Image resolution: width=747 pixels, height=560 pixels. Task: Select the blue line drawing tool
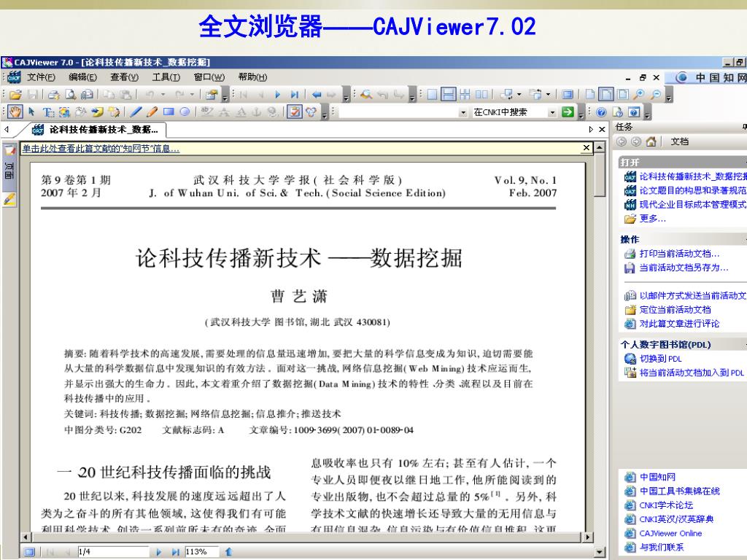point(136,112)
